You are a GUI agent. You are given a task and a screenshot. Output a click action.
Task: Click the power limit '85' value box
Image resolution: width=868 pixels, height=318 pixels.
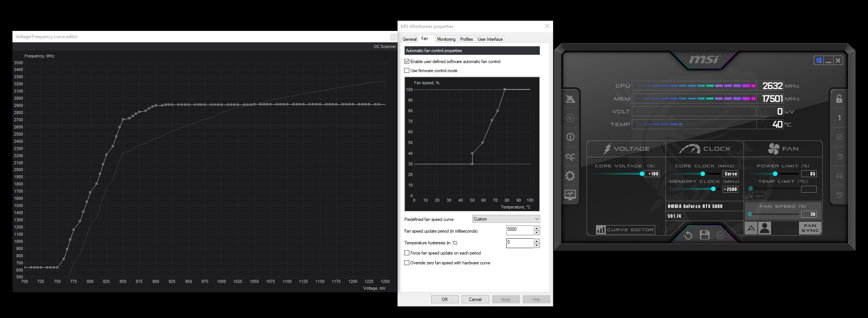[809, 174]
